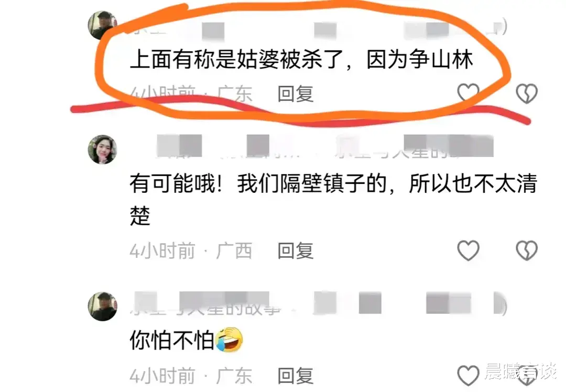Screen dimensions: 566x392
Task: Tap the laughing-crying emoji after 你怕不怕
Action: 229,339
